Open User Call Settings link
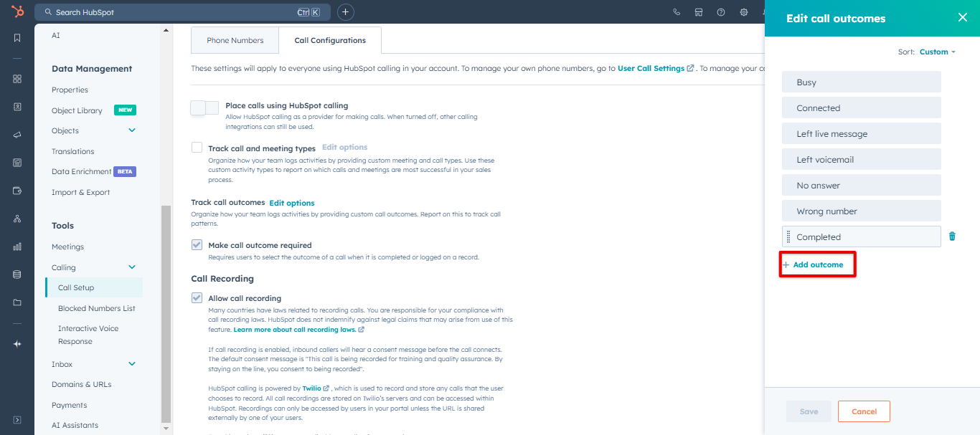 (x=651, y=69)
